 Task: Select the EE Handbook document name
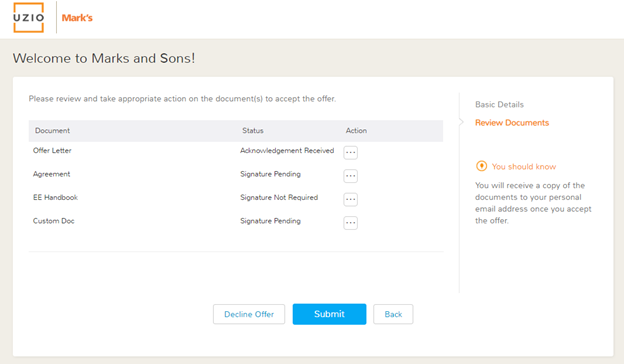[55, 197]
